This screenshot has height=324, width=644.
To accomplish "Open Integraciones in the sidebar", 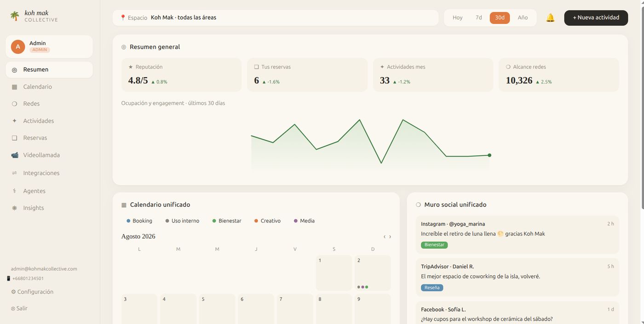I will [49, 173].
